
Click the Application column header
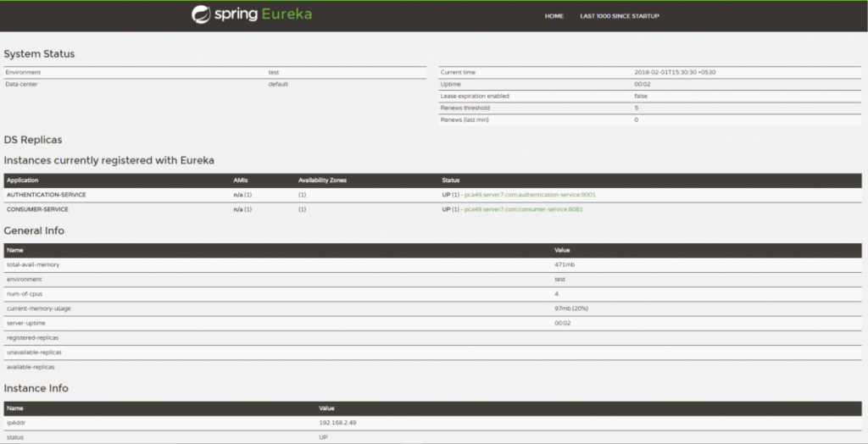(22, 180)
